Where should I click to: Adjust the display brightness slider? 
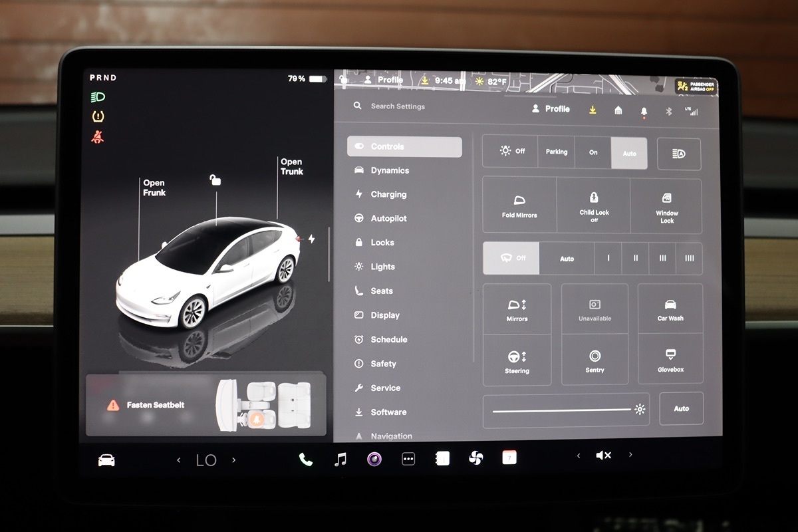(562, 410)
